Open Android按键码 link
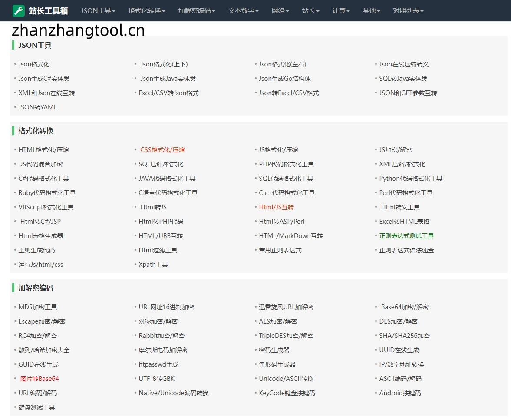Viewport: 511px width, 420px height. tap(400, 393)
